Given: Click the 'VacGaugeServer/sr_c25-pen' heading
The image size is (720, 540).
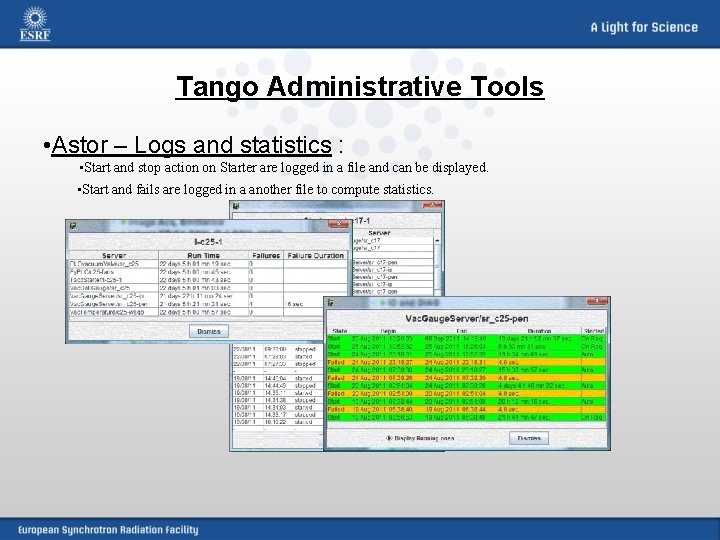Looking at the screenshot, I should [467, 318].
